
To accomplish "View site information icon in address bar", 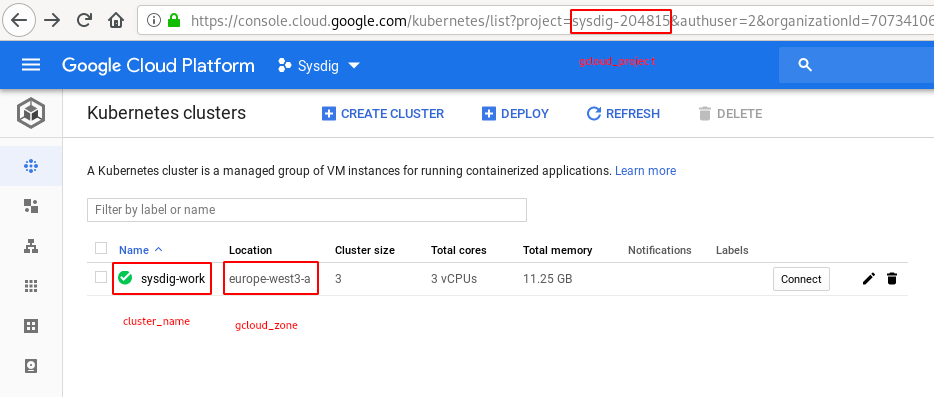I will [154, 21].
